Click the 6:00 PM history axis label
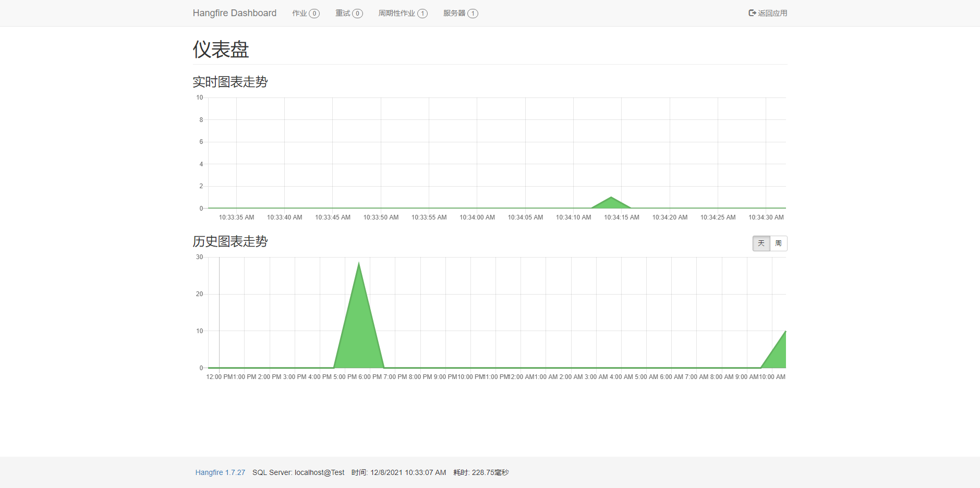 click(x=370, y=377)
